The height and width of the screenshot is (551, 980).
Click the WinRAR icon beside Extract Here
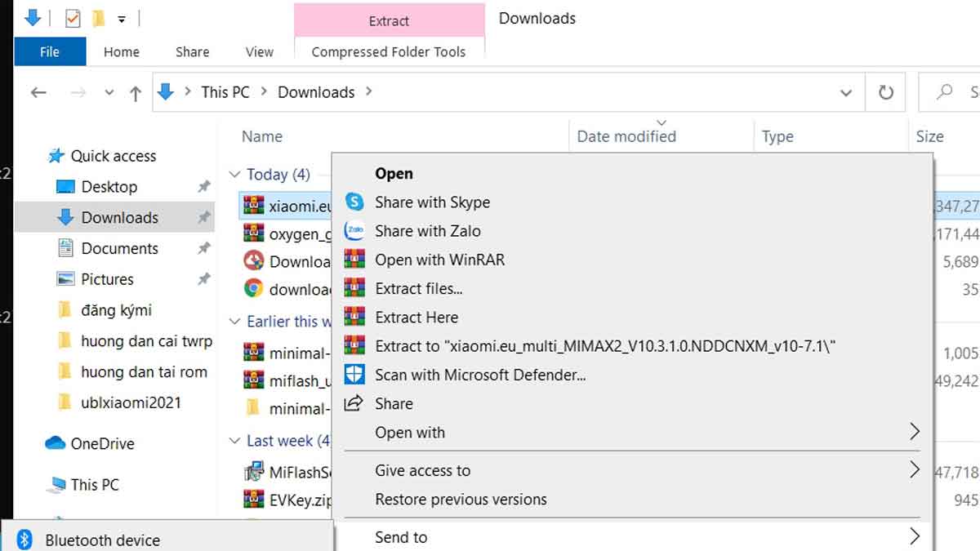tap(354, 318)
